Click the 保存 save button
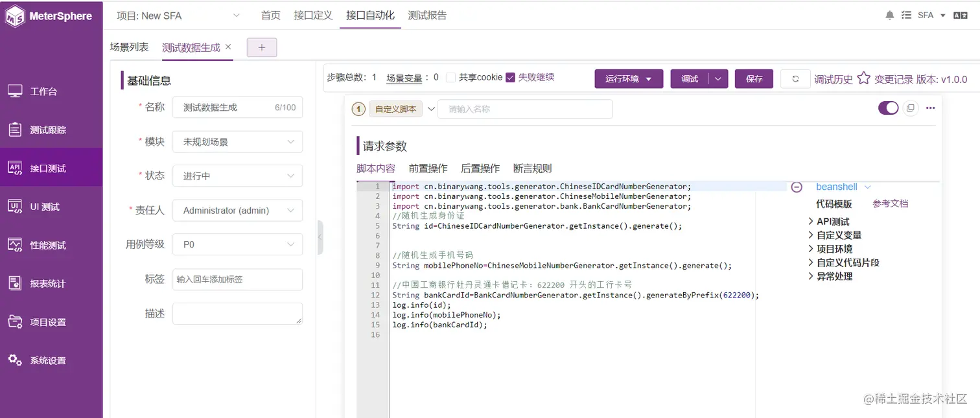Viewport: 980px width, 418px height. 754,79
